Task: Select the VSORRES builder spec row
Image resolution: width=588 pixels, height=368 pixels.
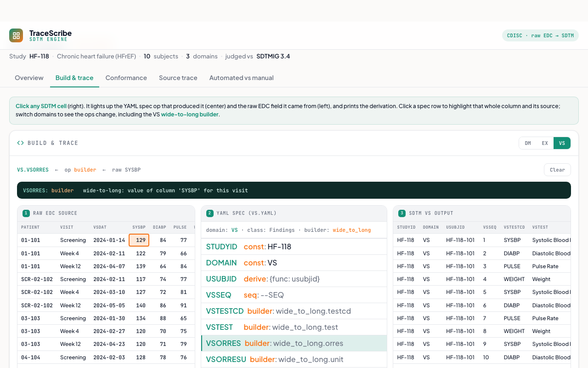Action: coord(294,343)
